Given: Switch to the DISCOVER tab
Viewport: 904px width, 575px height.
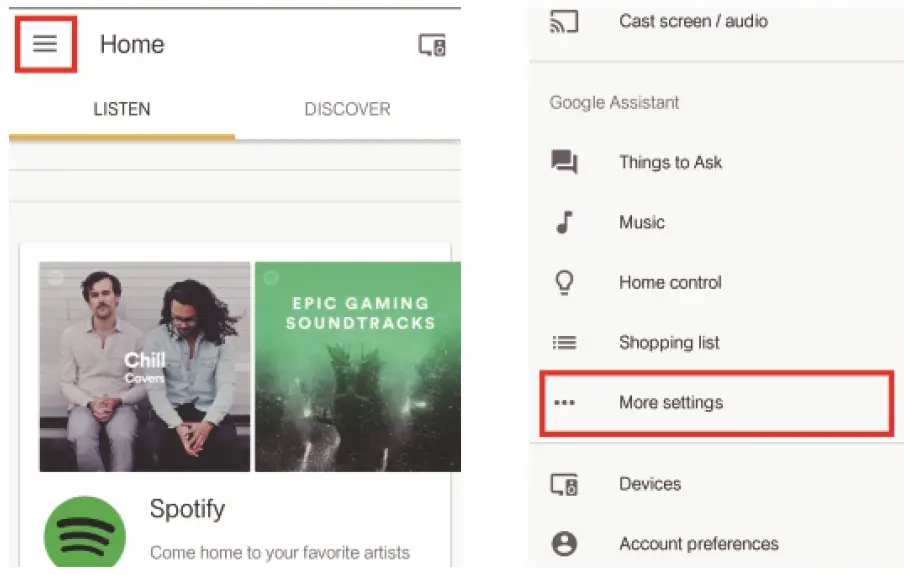Looking at the screenshot, I should [347, 109].
